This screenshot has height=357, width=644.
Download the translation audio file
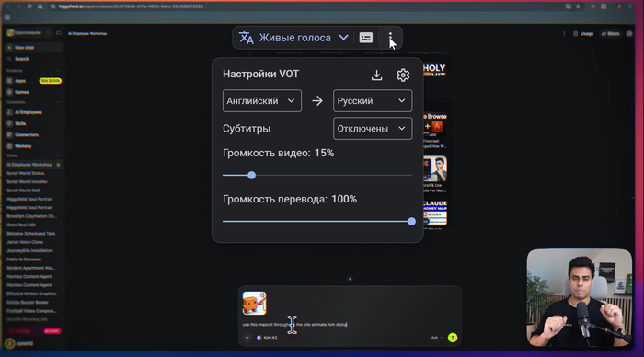[376, 75]
